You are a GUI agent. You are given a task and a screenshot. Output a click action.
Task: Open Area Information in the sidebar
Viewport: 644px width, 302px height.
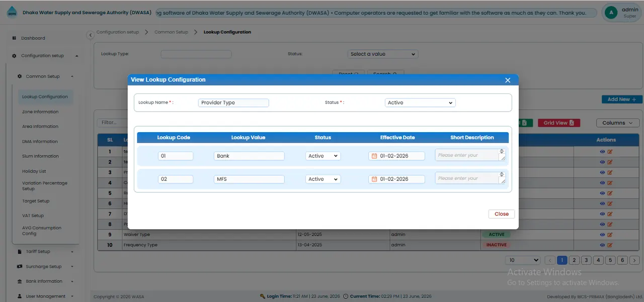(40, 127)
